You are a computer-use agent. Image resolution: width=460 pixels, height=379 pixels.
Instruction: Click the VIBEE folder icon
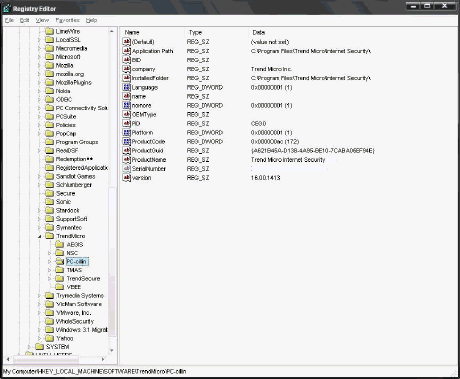click(60, 287)
